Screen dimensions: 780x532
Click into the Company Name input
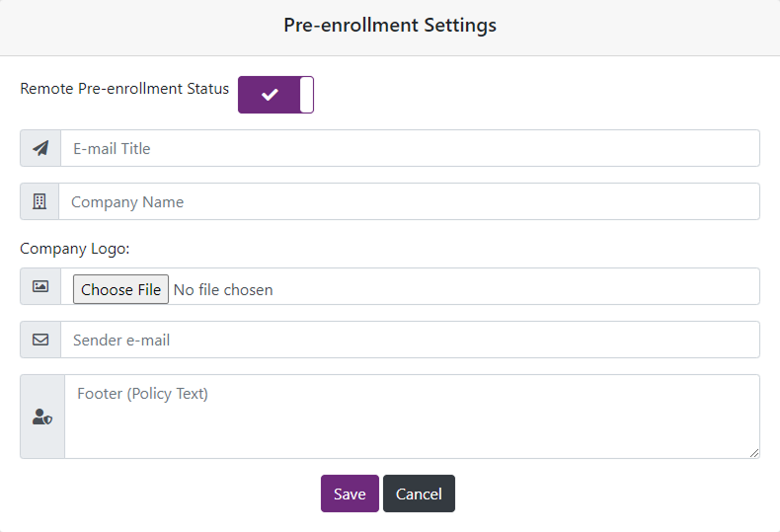click(410, 201)
